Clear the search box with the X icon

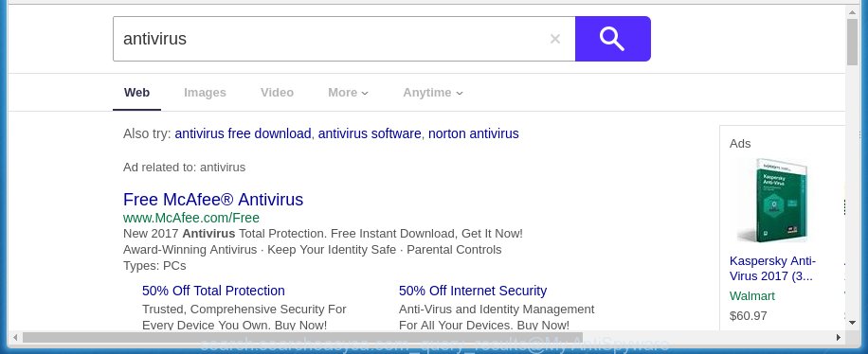554,39
